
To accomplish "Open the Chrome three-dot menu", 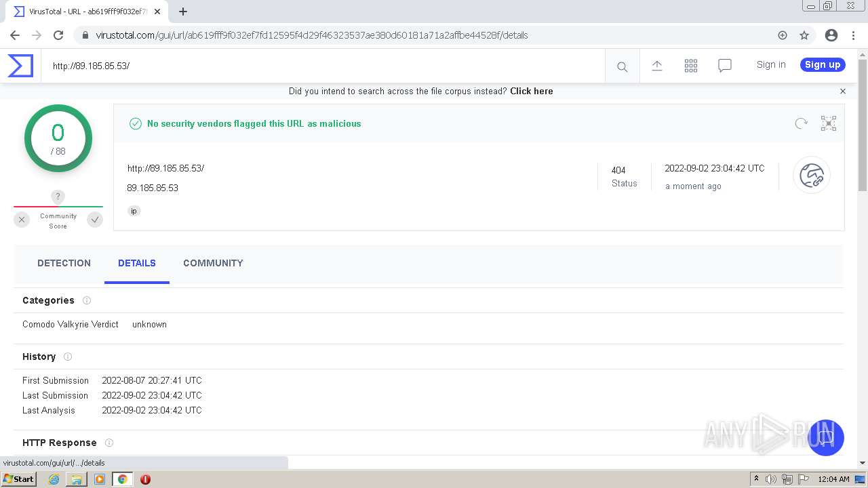I will pos(852,35).
